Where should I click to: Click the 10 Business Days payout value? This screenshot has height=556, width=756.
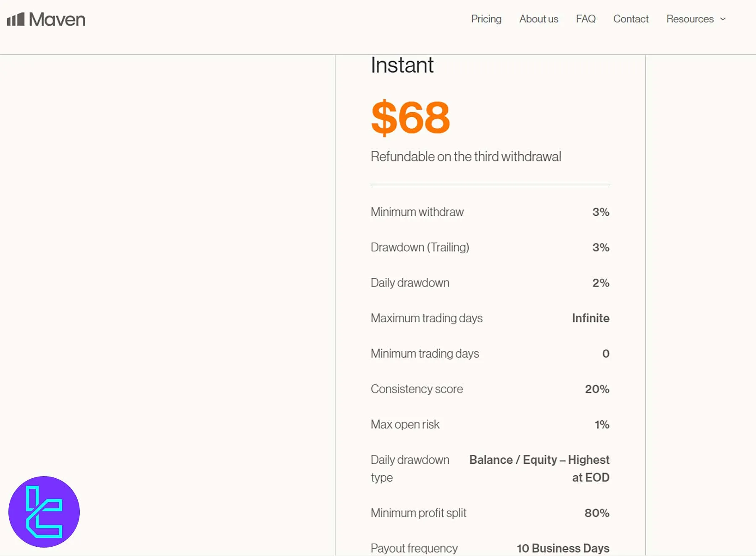(x=563, y=548)
